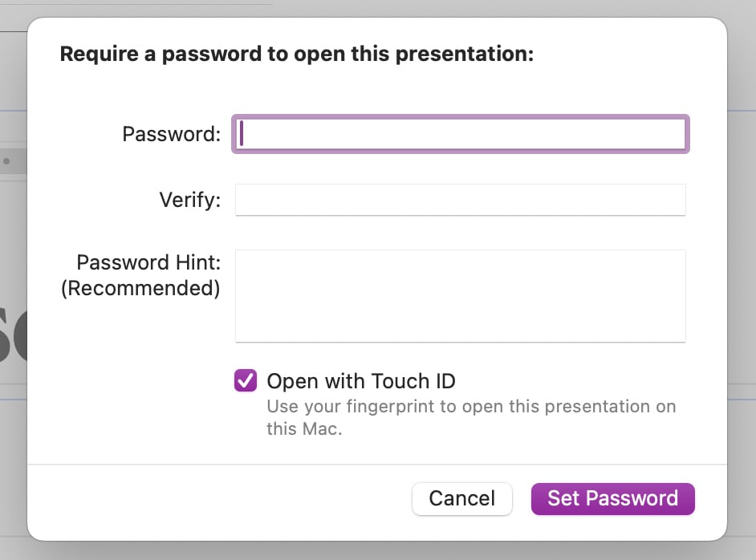This screenshot has height=560, width=756.
Task: Click the 'Password:' field label
Action: click(x=171, y=134)
